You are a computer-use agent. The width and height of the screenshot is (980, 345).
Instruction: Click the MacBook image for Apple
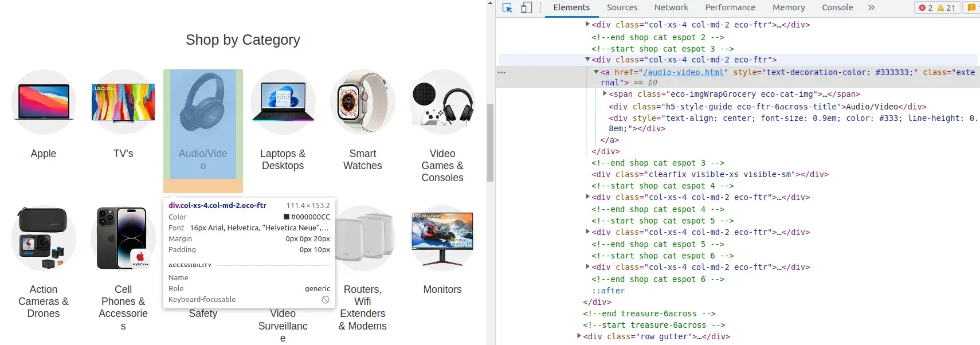44,102
